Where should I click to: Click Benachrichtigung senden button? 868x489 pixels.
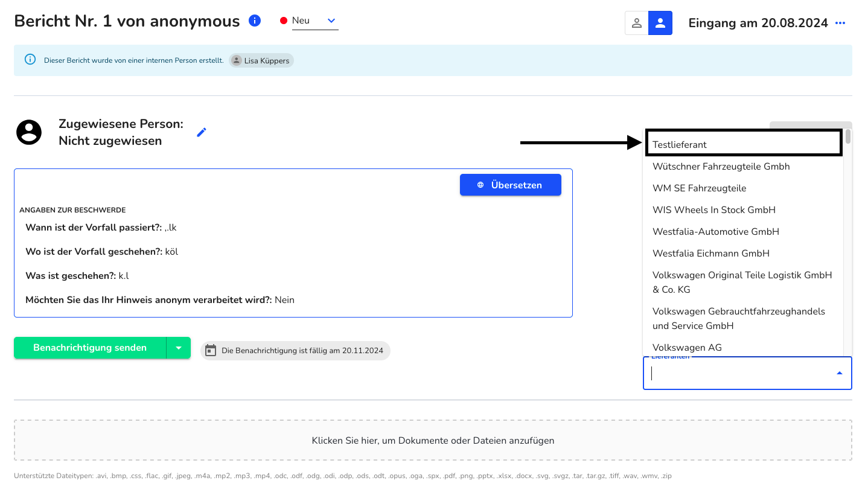(90, 348)
